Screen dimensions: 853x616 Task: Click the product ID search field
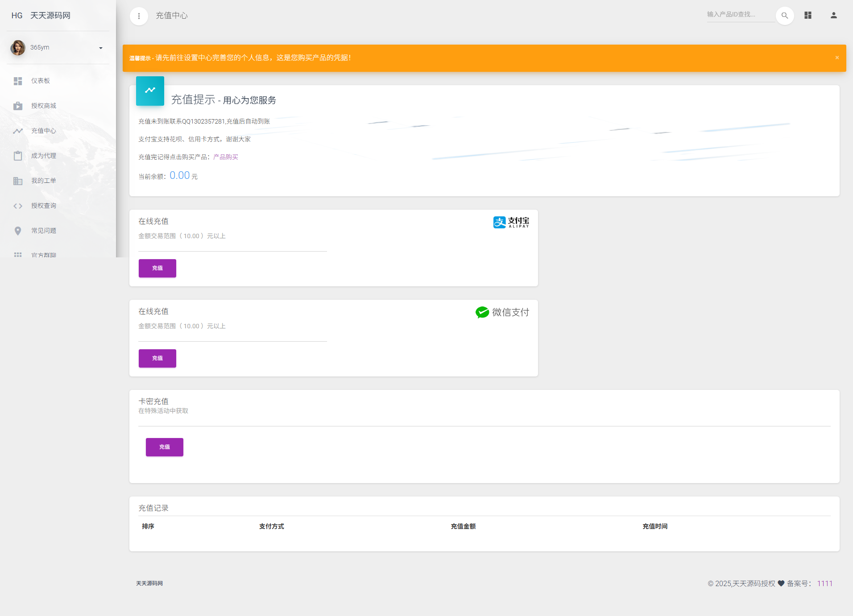pos(740,15)
